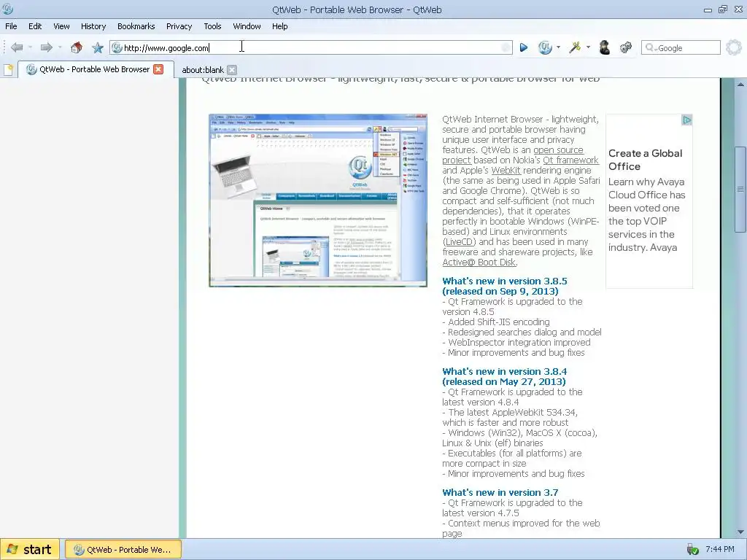Click the What's new in version 3.8.4 heading

pos(505,377)
